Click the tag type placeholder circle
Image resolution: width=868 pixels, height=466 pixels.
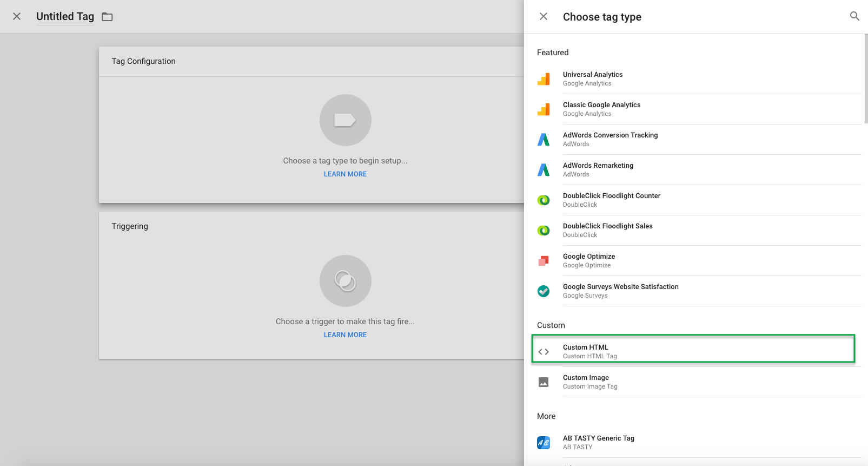click(x=345, y=120)
